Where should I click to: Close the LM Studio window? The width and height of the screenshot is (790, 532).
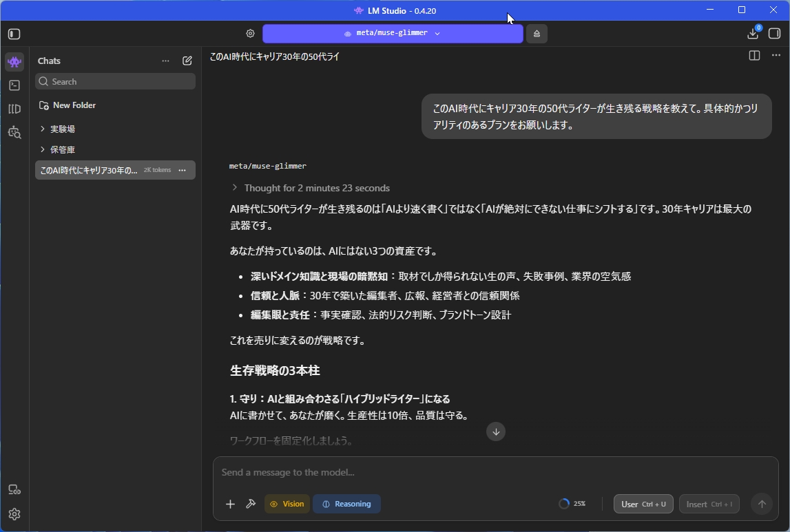tap(773, 10)
